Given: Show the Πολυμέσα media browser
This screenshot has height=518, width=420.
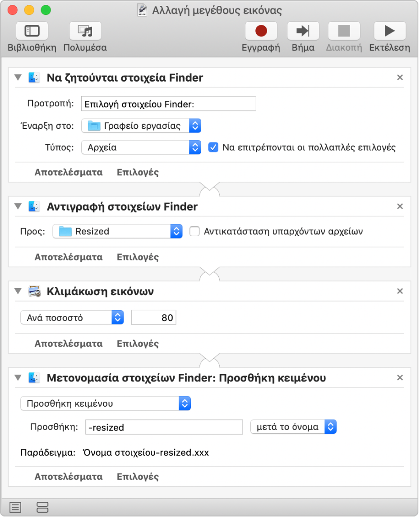Looking at the screenshot, I should [85, 31].
